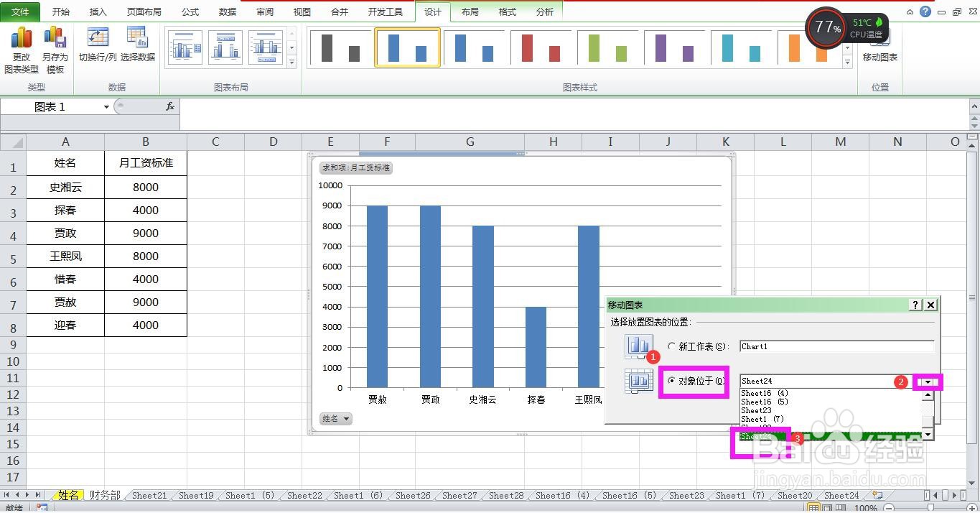Go to first sheet tab navigation arrow
The image size is (980, 513).
[x=7, y=495]
